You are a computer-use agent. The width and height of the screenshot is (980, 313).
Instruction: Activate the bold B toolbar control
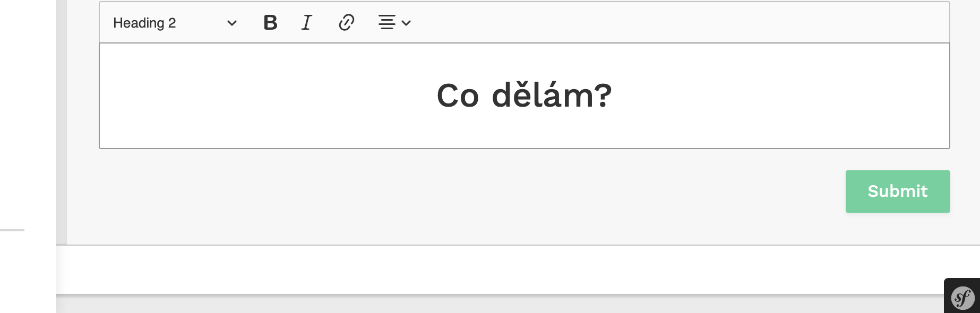pyautogui.click(x=270, y=23)
